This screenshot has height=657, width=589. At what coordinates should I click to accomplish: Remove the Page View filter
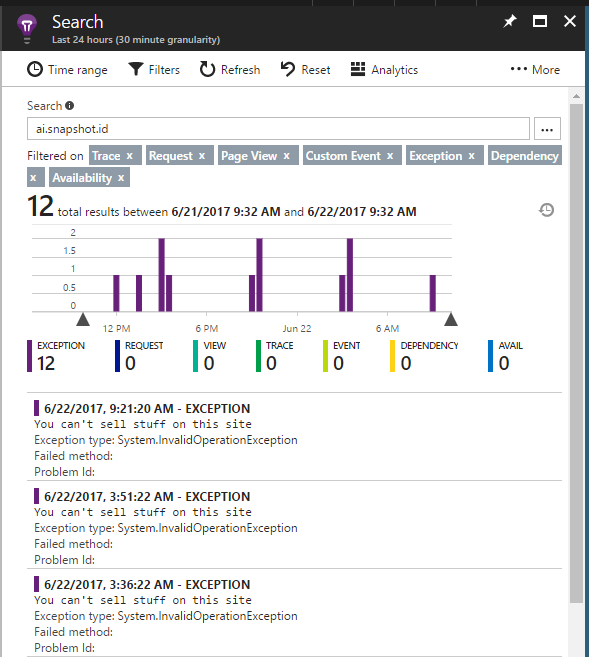coord(287,156)
